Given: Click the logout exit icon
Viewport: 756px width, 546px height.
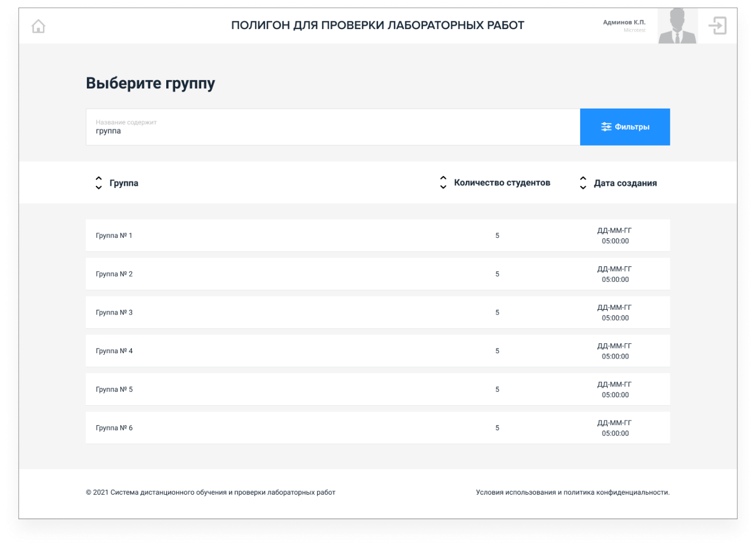Looking at the screenshot, I should [x=717, y=25].
